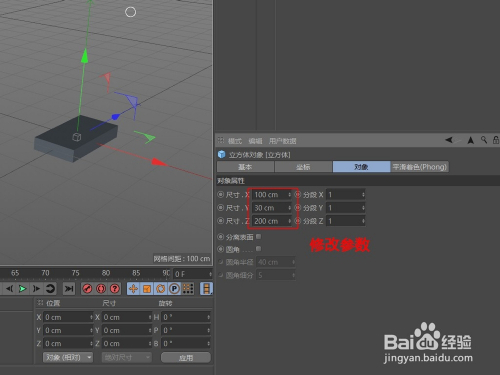Toggle animation dot beside the 圆角 checkbox
Image resolution: width=500 pixels, height=375 pixels.
point(221,249)
